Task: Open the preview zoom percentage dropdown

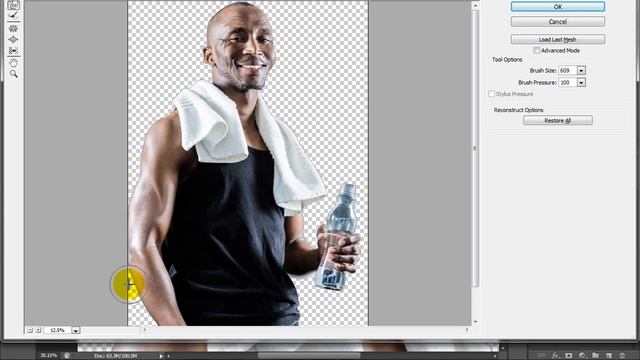Action: tap(76, 330)
